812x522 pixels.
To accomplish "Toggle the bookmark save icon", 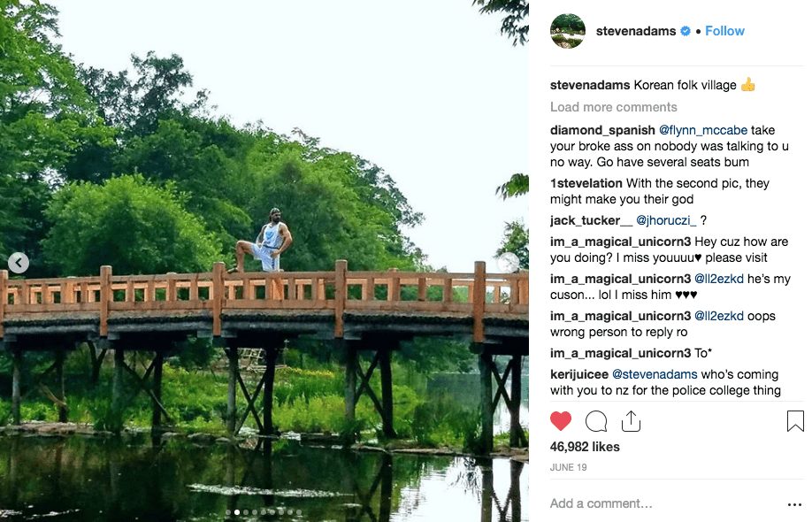I will [x=795, y=421].
